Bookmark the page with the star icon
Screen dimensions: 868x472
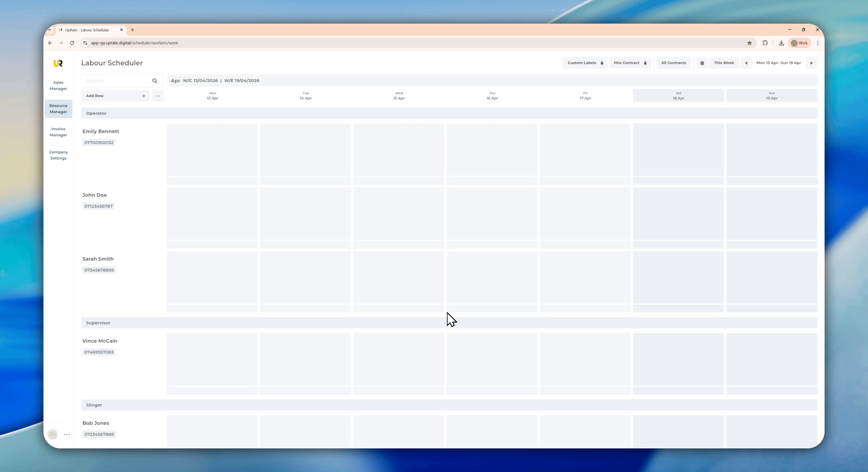click(x=750, y=43)
